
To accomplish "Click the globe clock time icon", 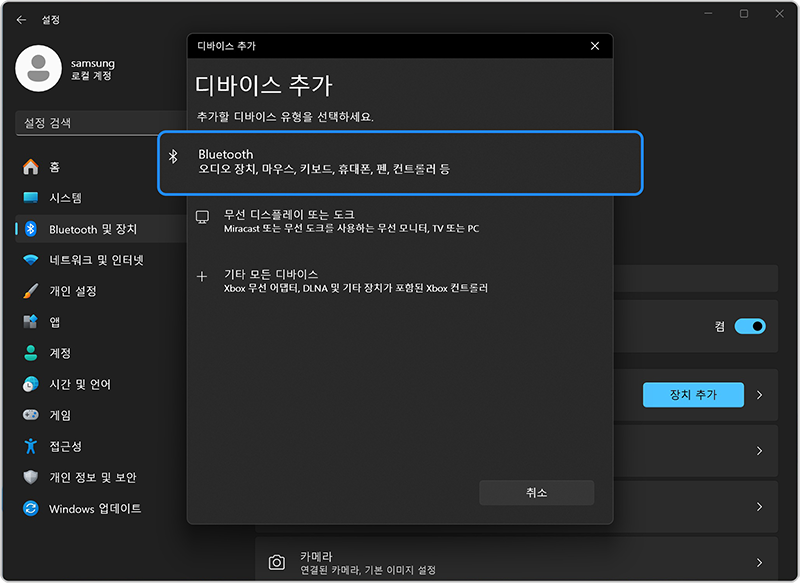I will click(x=31, y=384).
